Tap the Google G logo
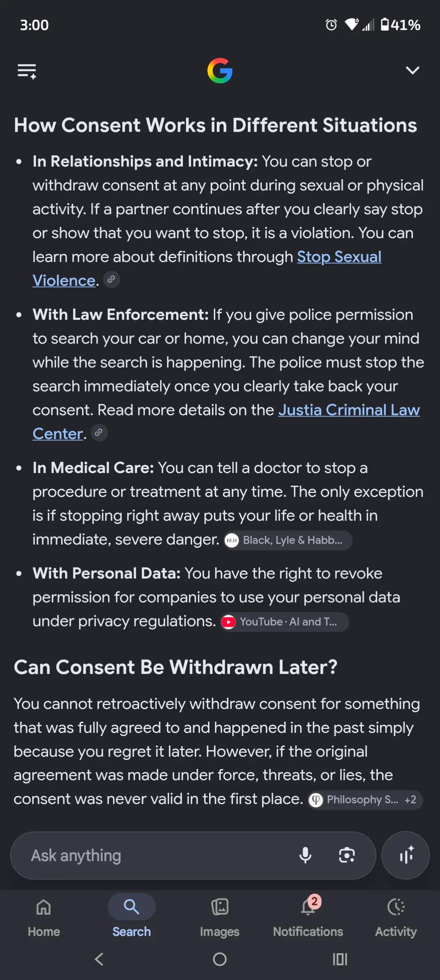 click(x=220, y=71)
